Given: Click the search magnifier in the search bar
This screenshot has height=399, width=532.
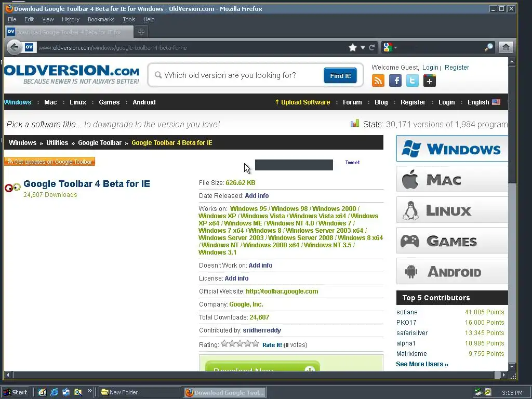Looking at the screenshot, I should [x=488, y=47].
